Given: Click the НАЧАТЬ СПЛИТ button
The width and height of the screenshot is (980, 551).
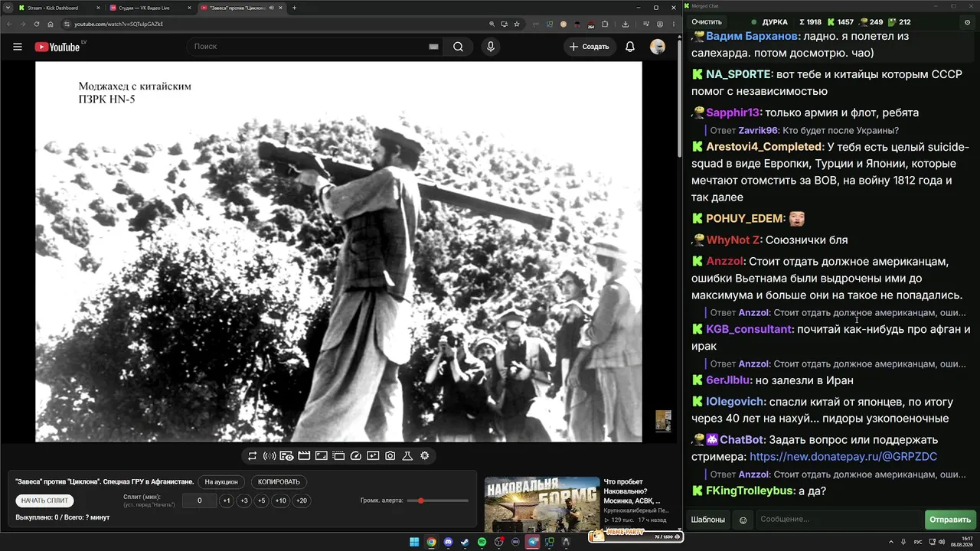Looking at the screenshot, I should coord(44,500).
